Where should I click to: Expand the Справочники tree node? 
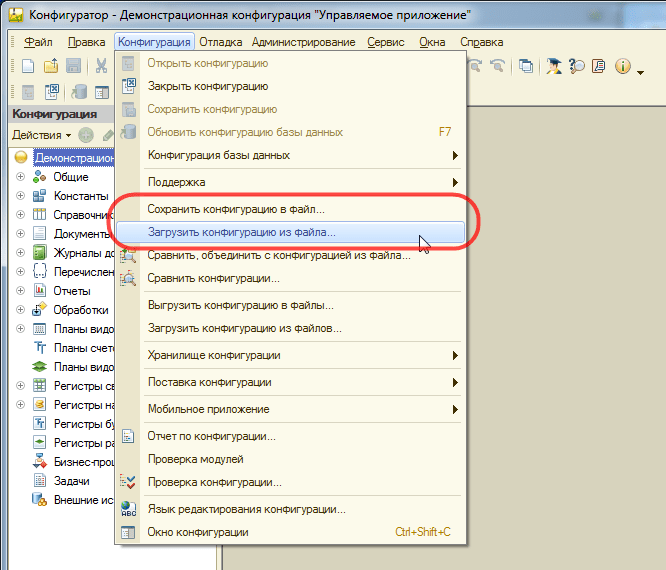point(20,214)
